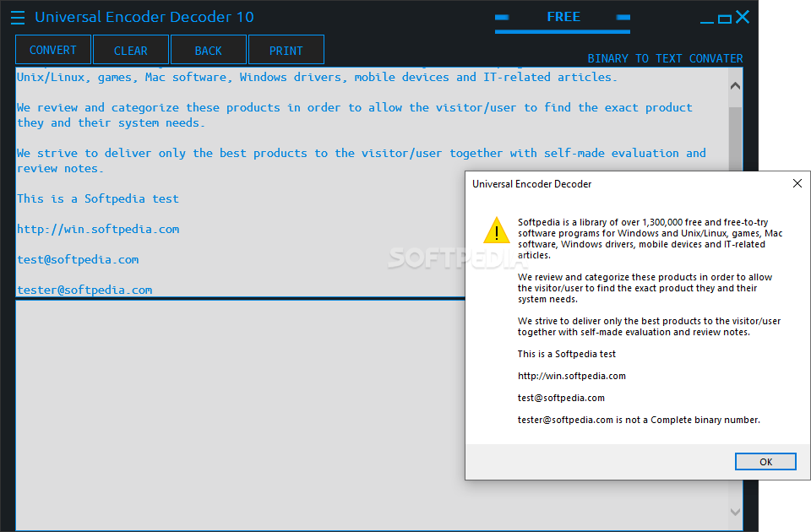Click inside the empty output text area
Viewport: 811px width, 532px height.
point(241,415)
